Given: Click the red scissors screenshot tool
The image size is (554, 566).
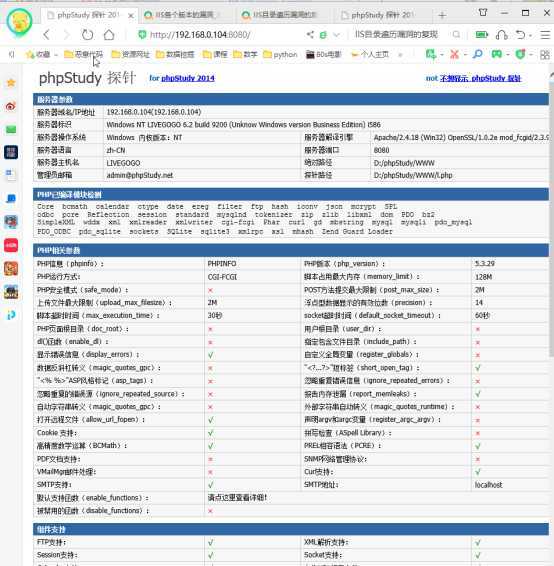Looking at the screenshot, I should [454, 55].
